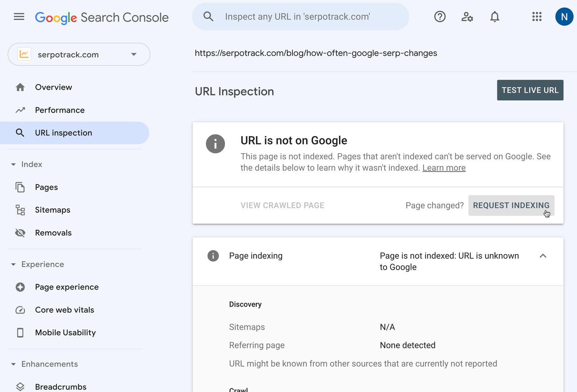This screenshot has width=577, height=392.
Task: Click the Referring page label
Action: tap(257, 345)
